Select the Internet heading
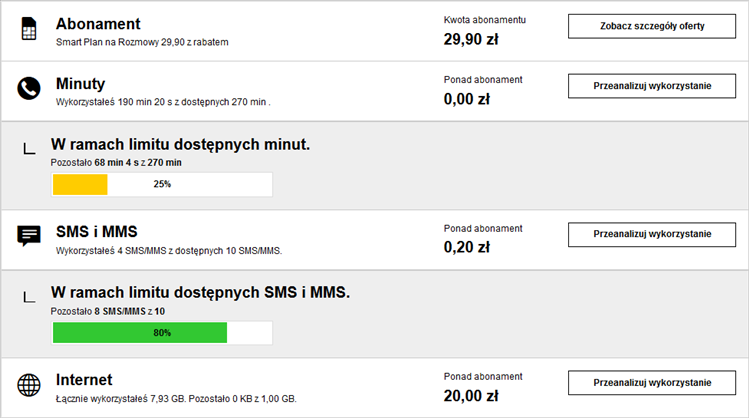 click(x=84, y=380)
